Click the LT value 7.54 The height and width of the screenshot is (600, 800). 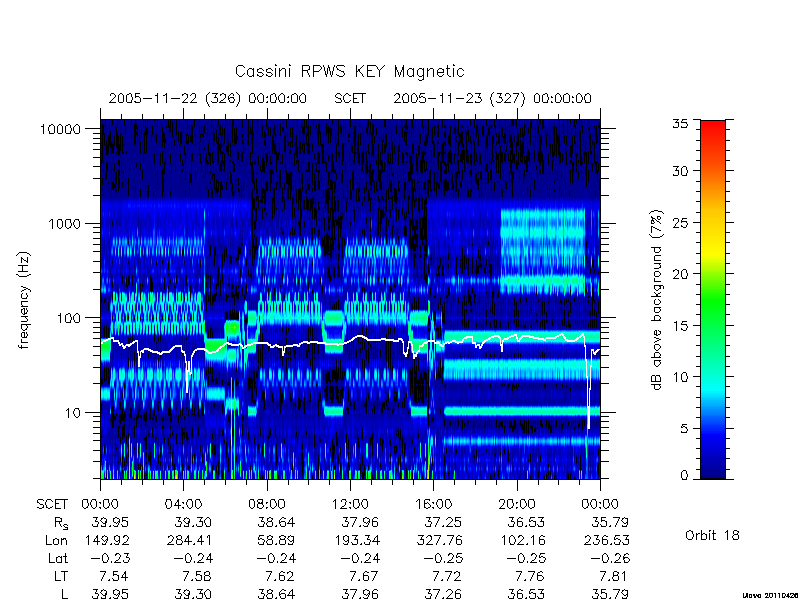113,576
